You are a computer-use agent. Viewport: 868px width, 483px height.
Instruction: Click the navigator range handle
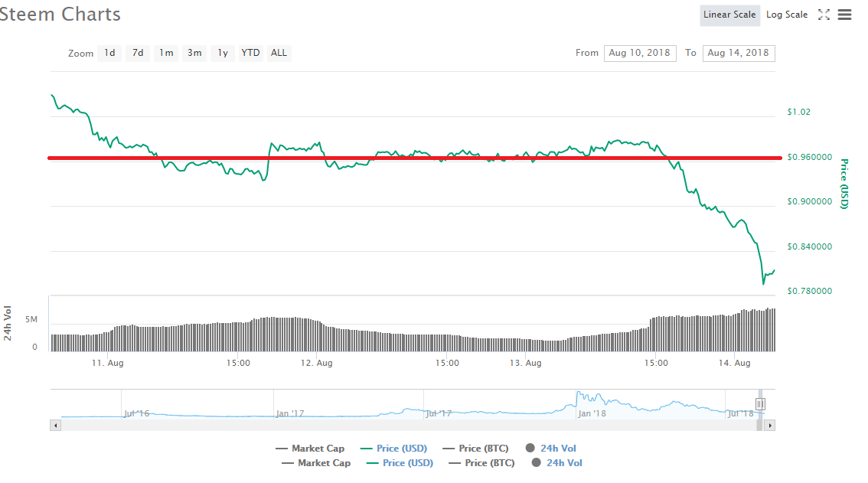coord(760,404)
